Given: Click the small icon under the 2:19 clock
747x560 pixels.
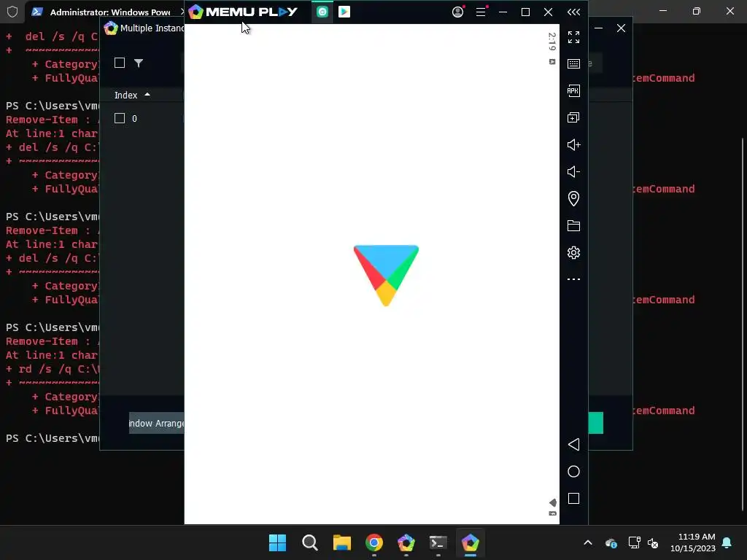Looking at the screenshot, I should pyautogui.click(x=552, y=61).
